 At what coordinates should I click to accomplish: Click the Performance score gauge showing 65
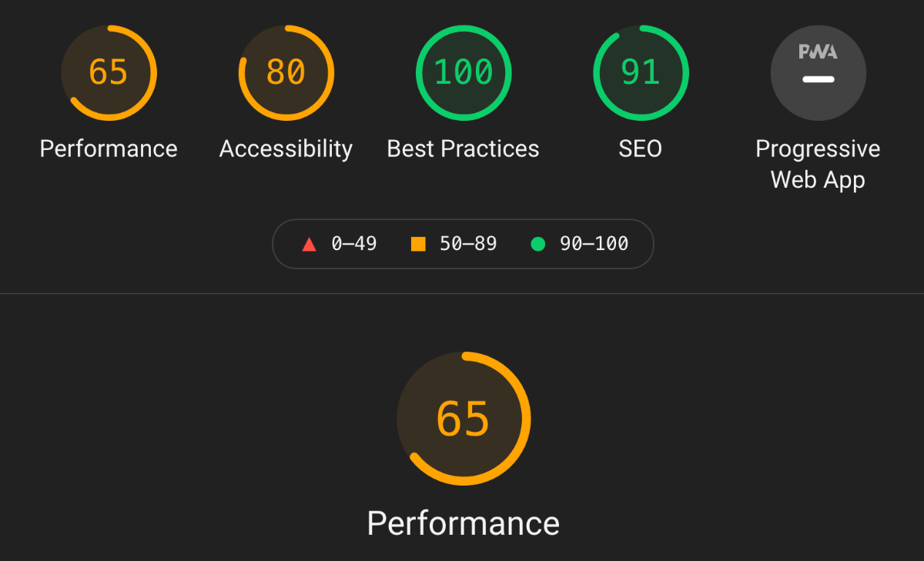pos(109,73)
